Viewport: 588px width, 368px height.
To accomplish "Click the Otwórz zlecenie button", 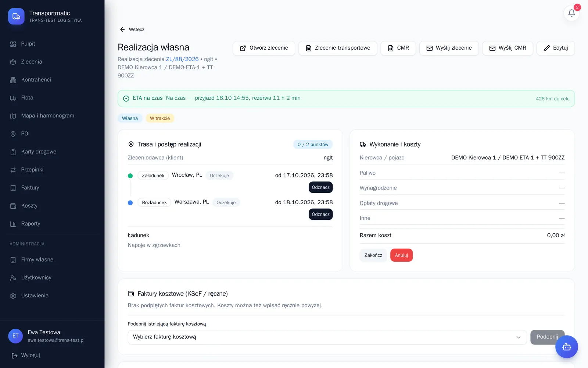I will pyautogui.click(x=264, y=48).
